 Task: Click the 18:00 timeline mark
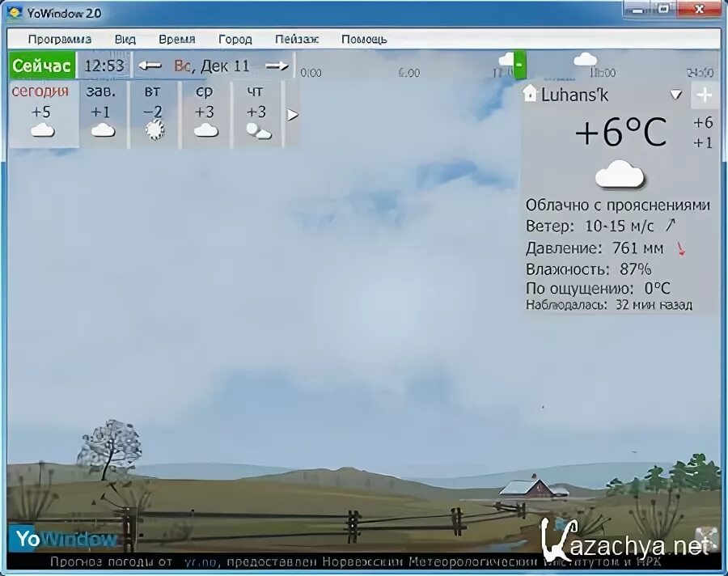603,73
